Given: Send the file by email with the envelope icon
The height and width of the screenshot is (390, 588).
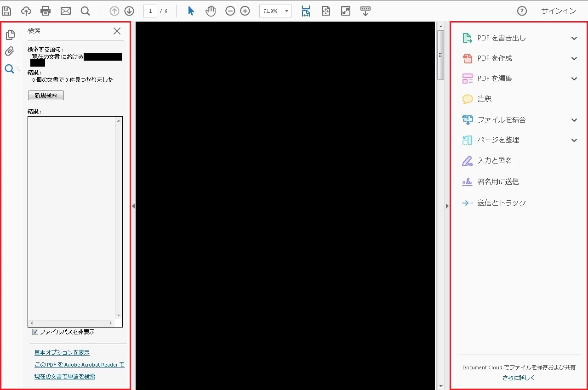Looking at the screenshot, I should (66, 11).
